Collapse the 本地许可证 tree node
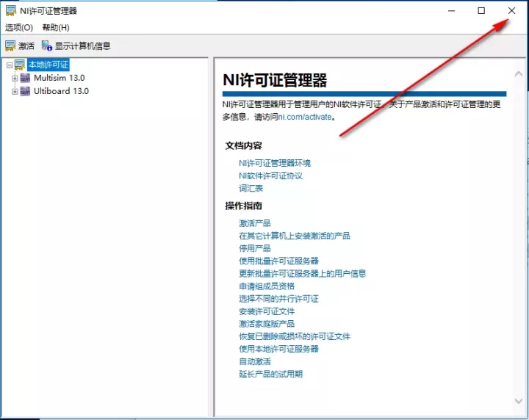 coord(9,65)
